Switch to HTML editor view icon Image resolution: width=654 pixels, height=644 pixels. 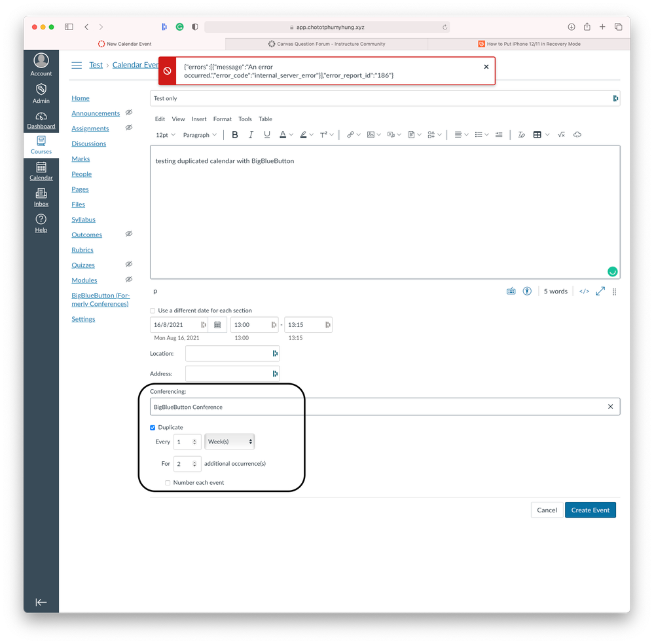click(x=585, y=292)
